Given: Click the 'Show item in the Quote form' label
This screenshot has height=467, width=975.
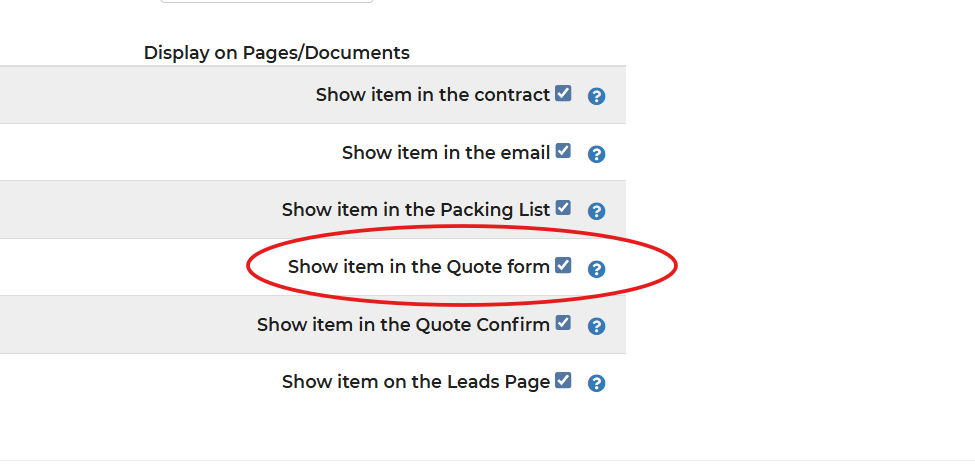Looking at the screenshot, I should [418, 267].
